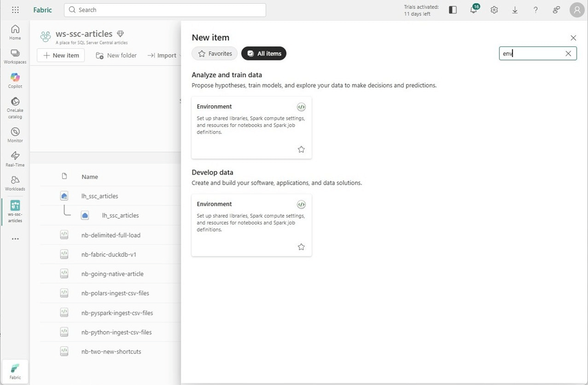Toggle the layout pane icon in header
The width and height of the screenshot is (588, 385).
pos(452,10)
